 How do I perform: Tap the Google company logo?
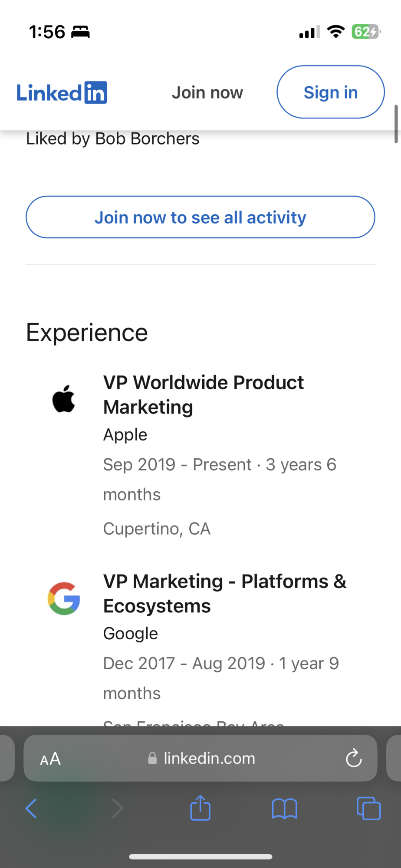point(64,598)
